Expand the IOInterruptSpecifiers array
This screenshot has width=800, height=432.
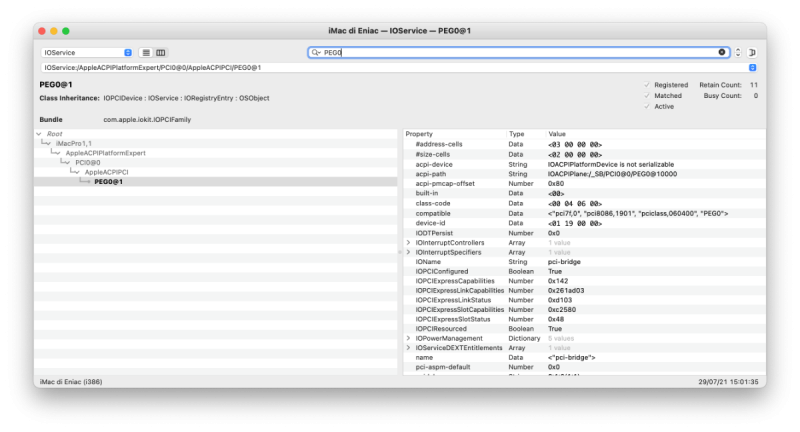click(408, 252)
